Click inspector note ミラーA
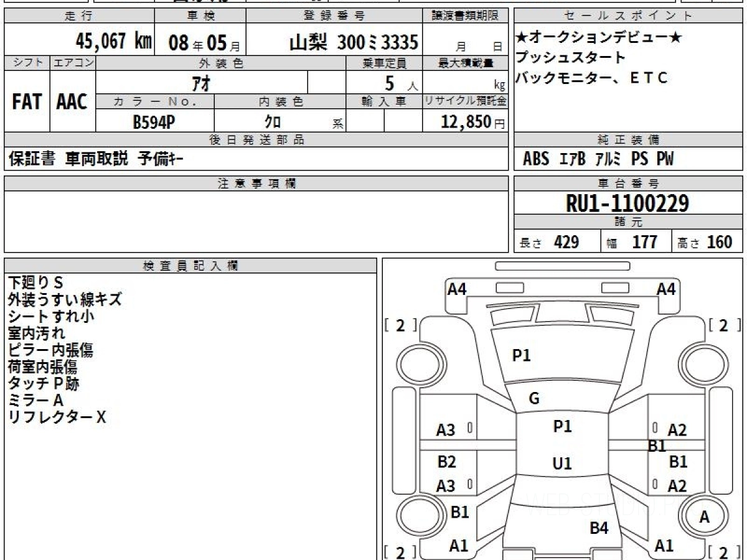The image size is (747, 560). (35, 400)
